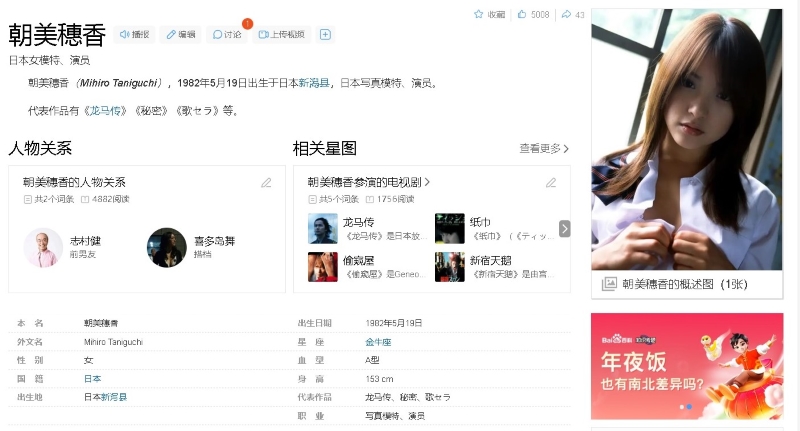Screen dimensions: 800x431
Task: Open the 龙马传 link in representative works
Action: [107, 110]
